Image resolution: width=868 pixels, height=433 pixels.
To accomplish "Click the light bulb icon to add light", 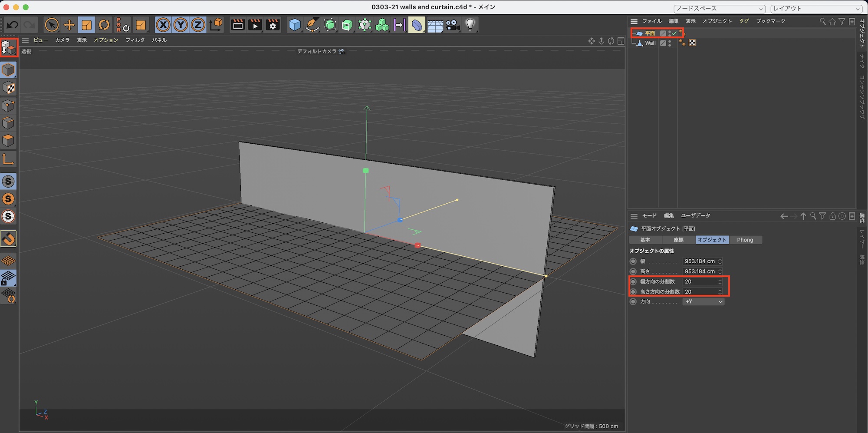I will click(x=470, y=25).
